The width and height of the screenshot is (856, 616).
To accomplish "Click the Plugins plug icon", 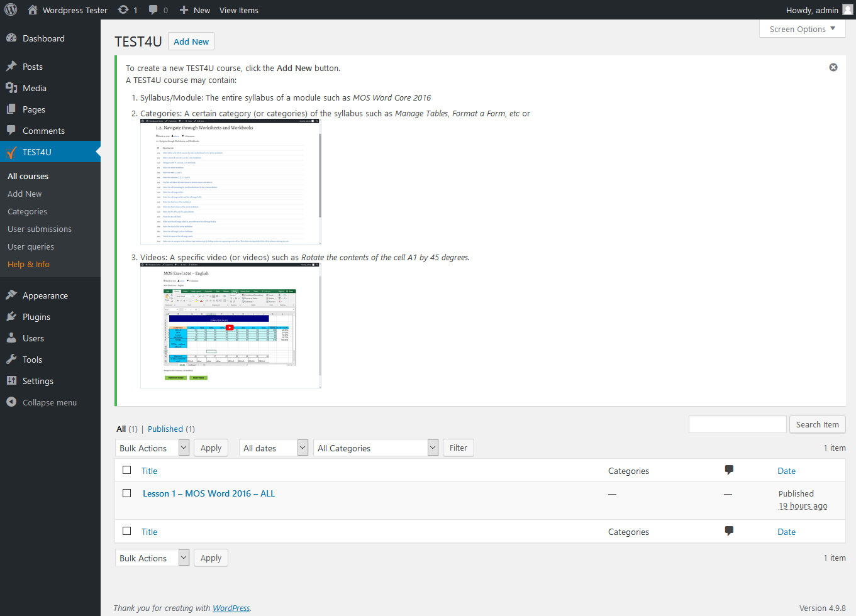I will click(x=11, y=316).
